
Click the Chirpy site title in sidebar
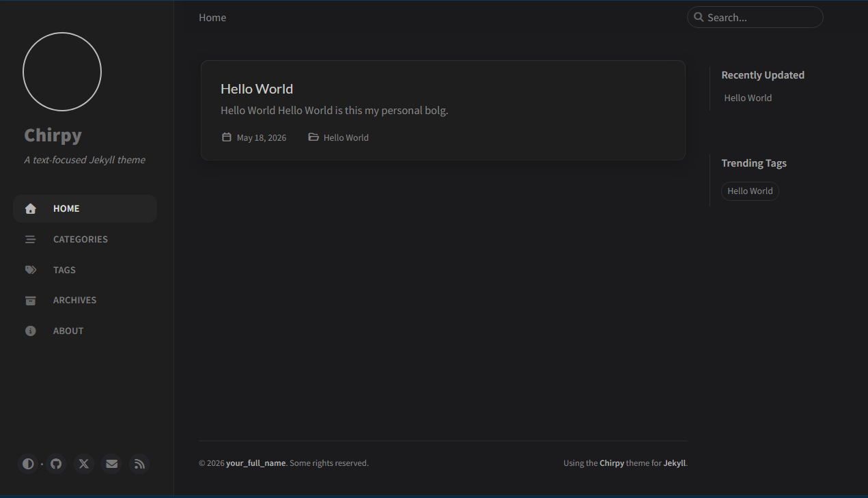[53, 135]
